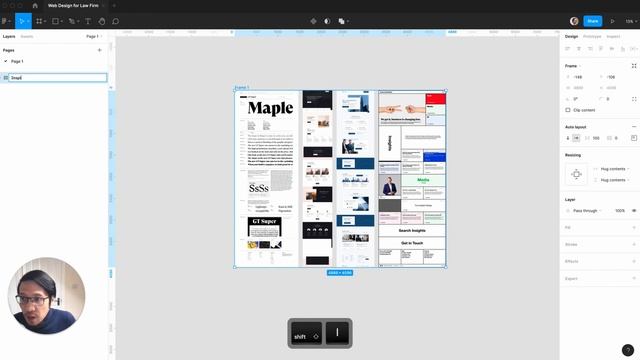Open the zoom level dropdown
The height and width of the screenshot is (360, 640).
click(631, 21)
